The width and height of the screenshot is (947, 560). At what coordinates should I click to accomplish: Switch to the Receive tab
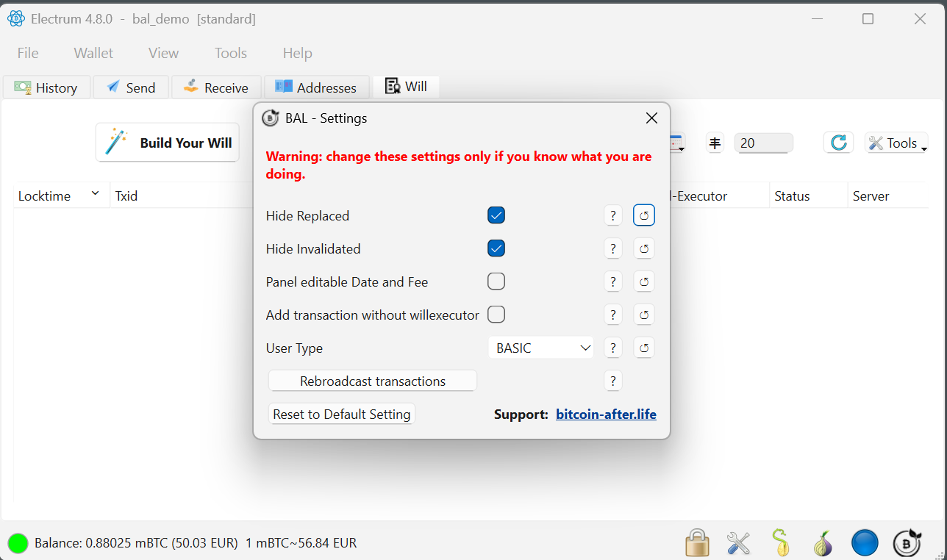216,87
